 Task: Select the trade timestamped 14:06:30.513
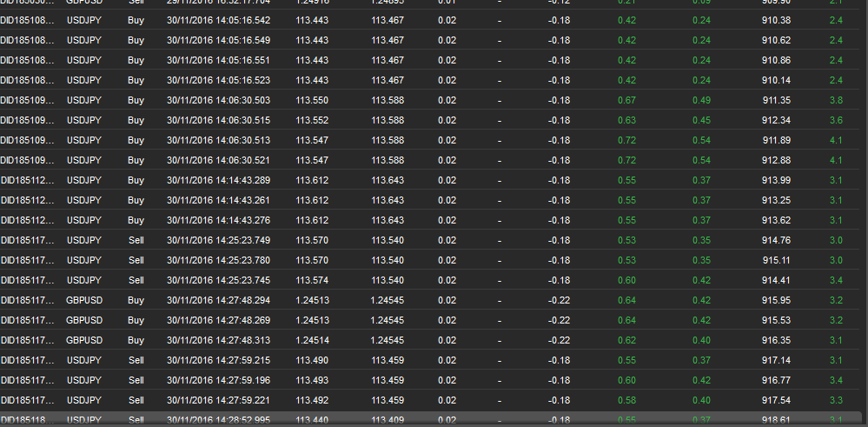[x=429, y=140]
